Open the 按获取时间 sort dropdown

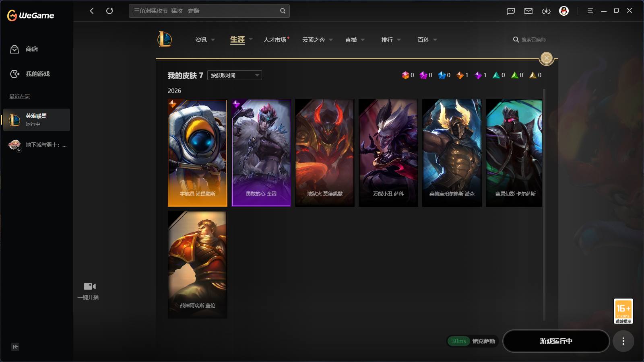coord(235,75)
